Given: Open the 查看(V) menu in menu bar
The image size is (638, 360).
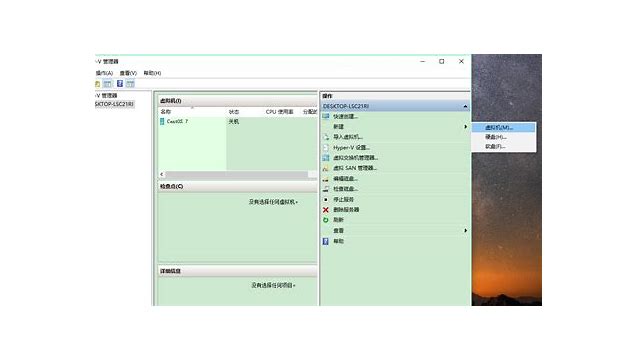Looking at the screenshot, I should [128, 73].
